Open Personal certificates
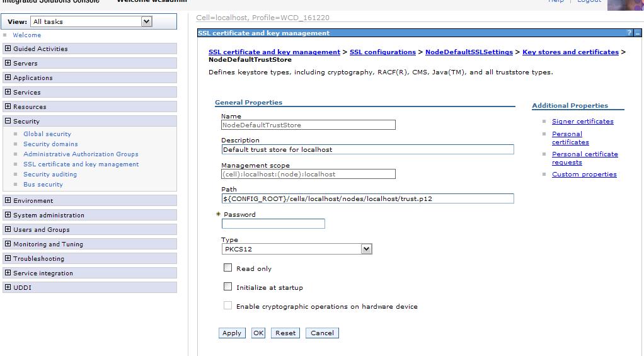Image resolution: width=644 pixels, height=356 pixels. pos(570,138)
